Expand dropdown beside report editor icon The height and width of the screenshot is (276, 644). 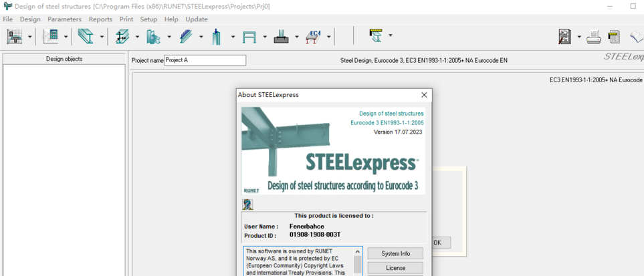pyautogui.click(x=579, y=37)
